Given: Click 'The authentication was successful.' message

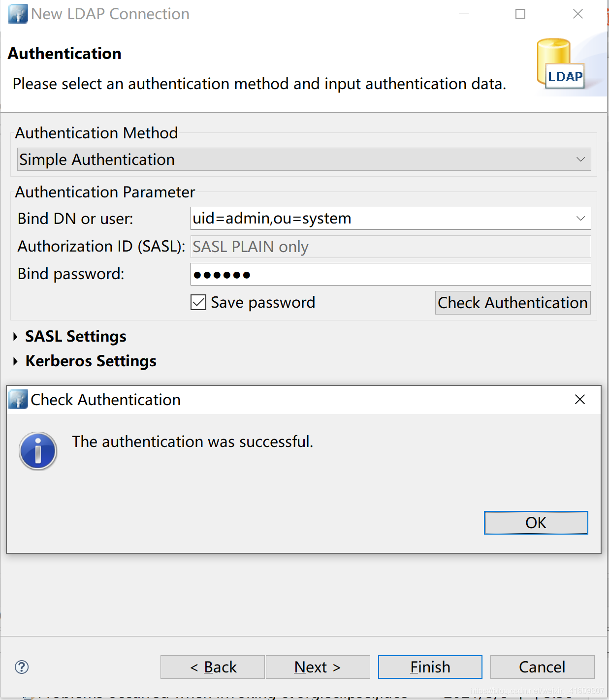Looking at the screenshot, I should (192, 442).
